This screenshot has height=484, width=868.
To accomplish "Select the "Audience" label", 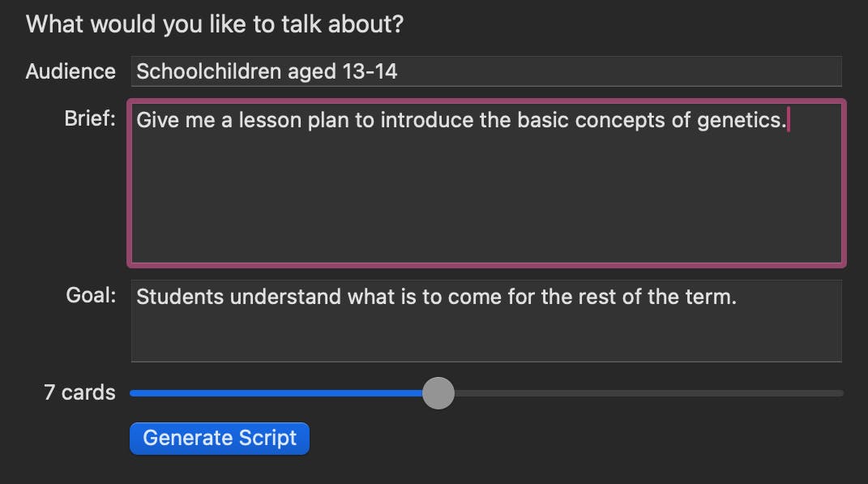I will click(x=71, y=71).
